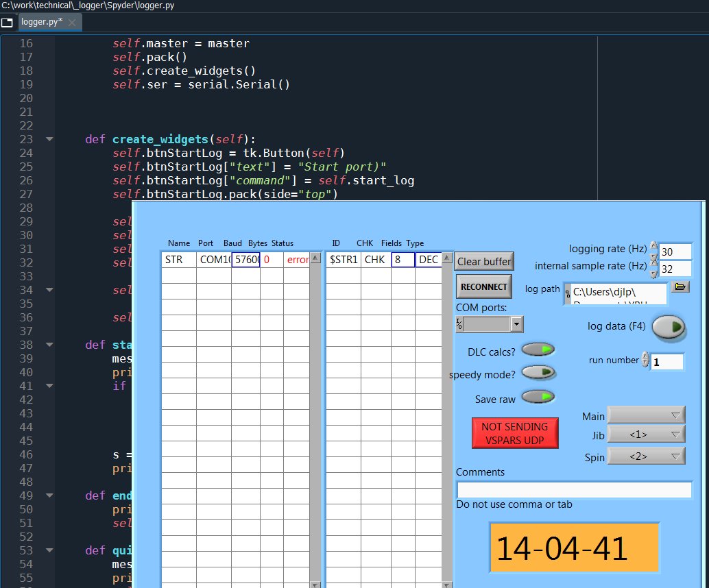Viewport: 709px width, 588px height.
Task: Click the path-type glyph left of the log path field
Action: (x=568, y=294)
